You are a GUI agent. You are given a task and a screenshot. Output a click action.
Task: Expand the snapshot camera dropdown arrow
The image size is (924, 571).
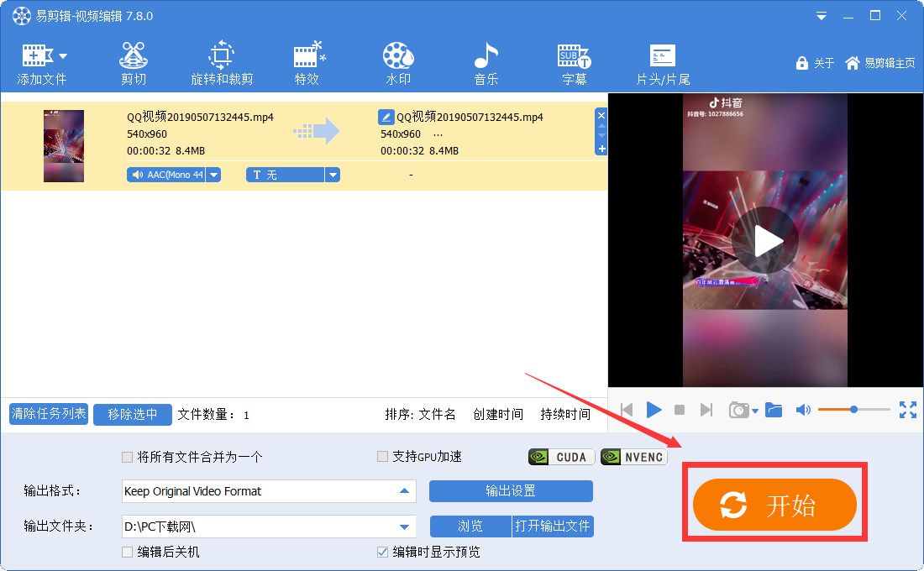pos(755,411)
